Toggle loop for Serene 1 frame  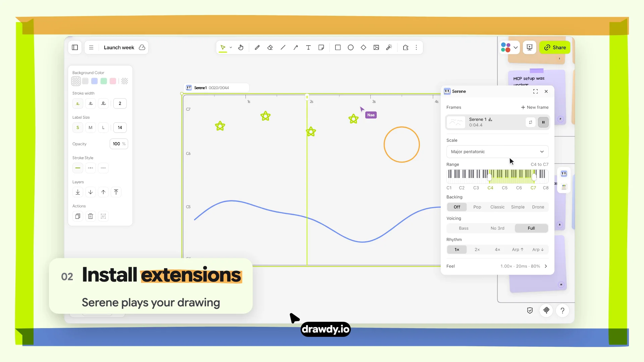point(531,122)
